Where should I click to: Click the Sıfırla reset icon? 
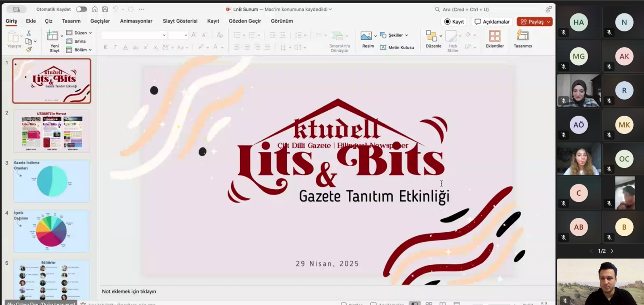(x=76, y=41)
